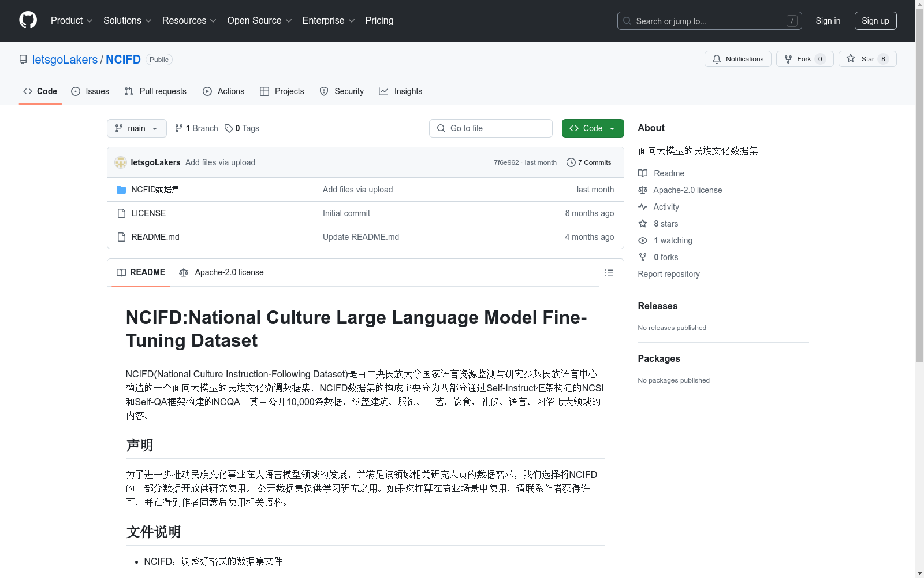Switch to the Projects tab
This screenshot has width=924, height=578.
tap(282, 91)
